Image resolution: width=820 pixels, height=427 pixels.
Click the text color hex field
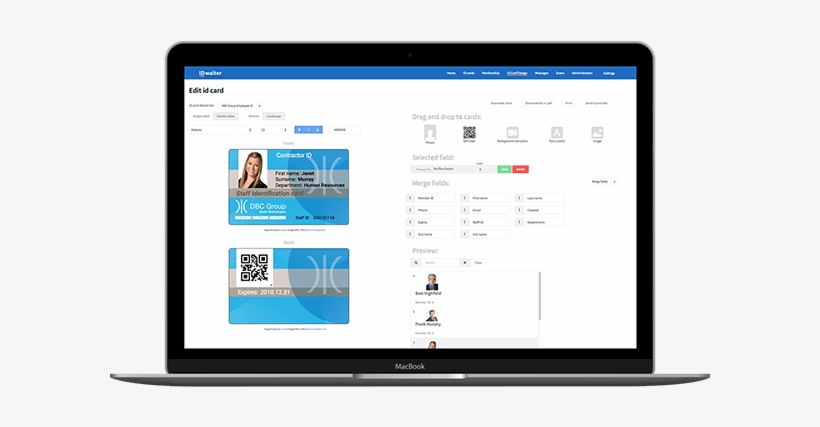point(346,129)
